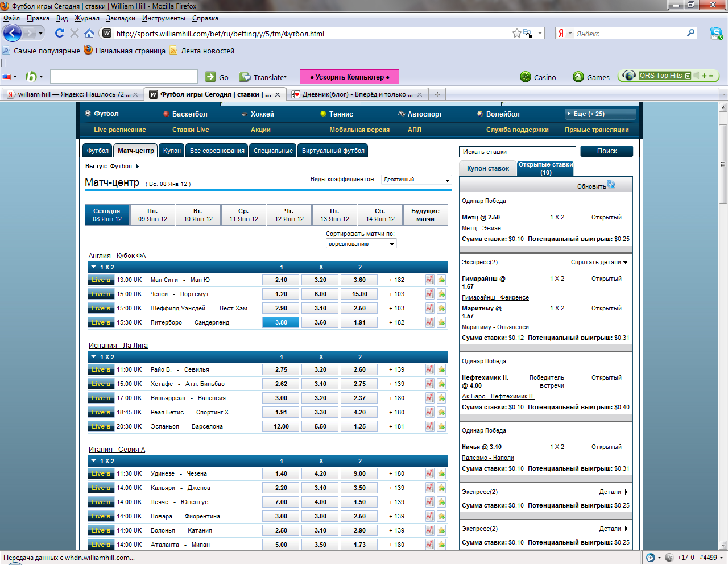Open the sort by соревнованию dropdown
This screenshot has height=565, width=728.
coord(361,244)
